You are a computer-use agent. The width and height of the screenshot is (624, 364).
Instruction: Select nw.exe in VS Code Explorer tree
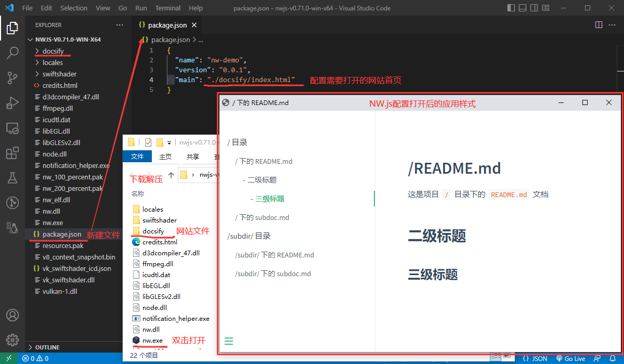pos(53,223)
